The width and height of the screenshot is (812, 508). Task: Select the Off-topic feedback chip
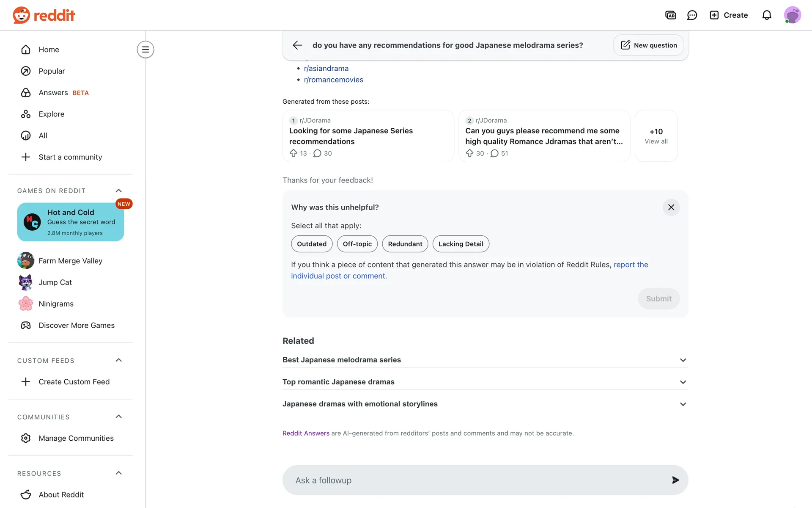pyautogui.click(x=357, y=244)
